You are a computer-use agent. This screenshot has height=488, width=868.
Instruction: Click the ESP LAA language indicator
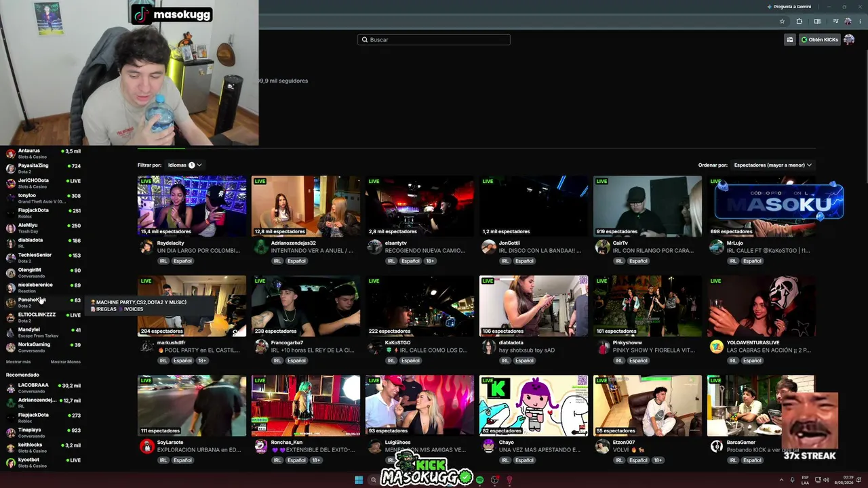click(805, 480)
